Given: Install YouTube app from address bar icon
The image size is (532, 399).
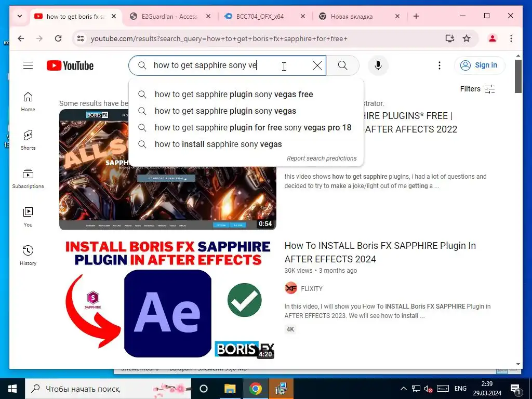Looking at the screenshot, I should 450,38.
